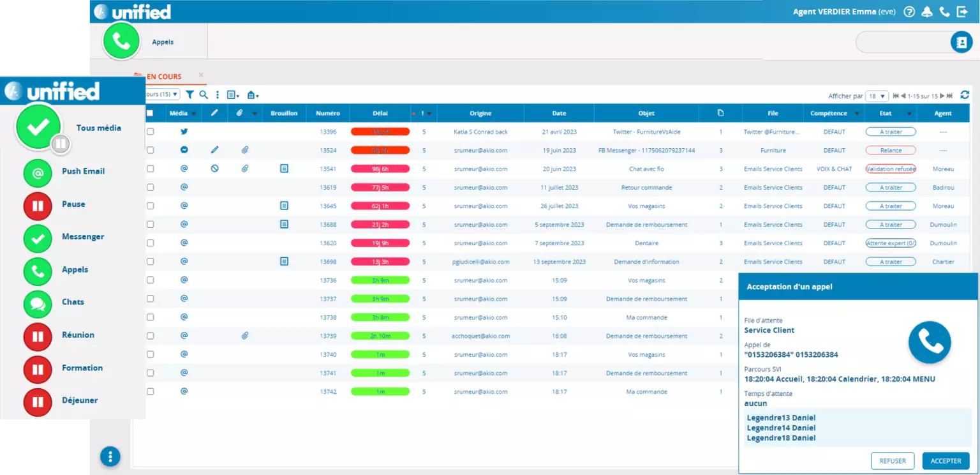Screen dimensions: 980x475
Task: Expand the Média column filter arrow
Action: [x=193, y=114]
